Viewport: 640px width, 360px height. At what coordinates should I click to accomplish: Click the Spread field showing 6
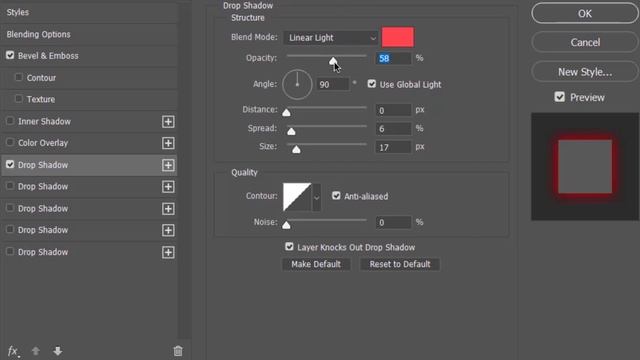pos(393,129)
